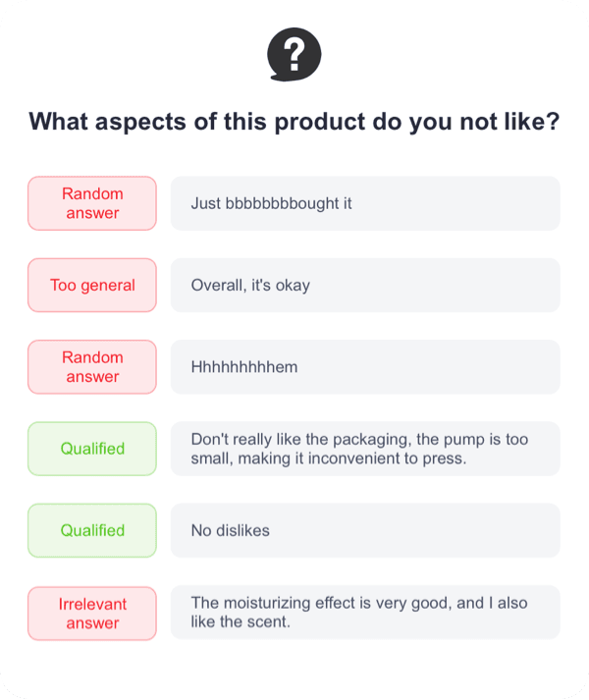
Task: Click the red 'Irrelevant answer' tag
Action: point(92,614)
